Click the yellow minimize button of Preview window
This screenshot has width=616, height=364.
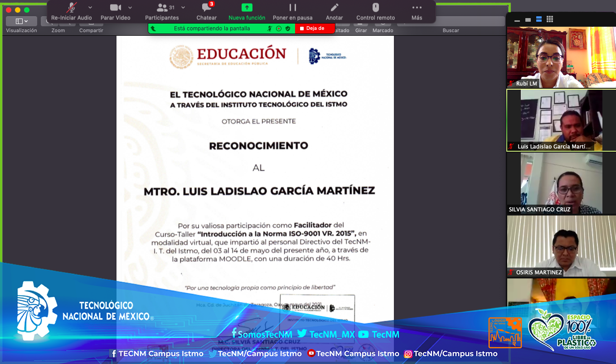[18, 10]
